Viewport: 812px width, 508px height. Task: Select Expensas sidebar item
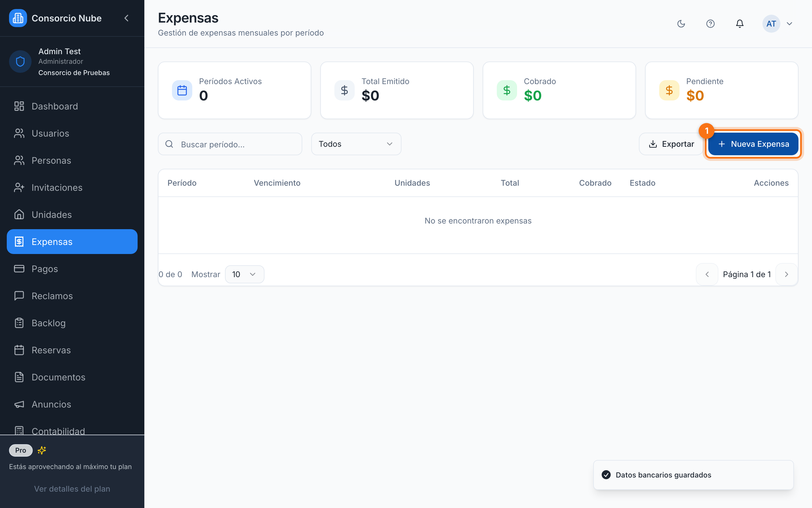point(72,242)
